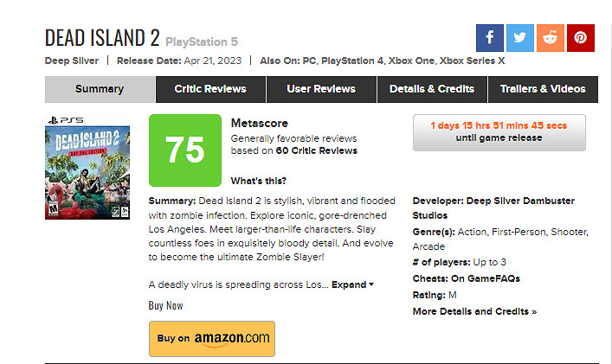Open the Trailers & Videos tab
Image resolution: width=612 pixels, height=364 pixels.
543,89
